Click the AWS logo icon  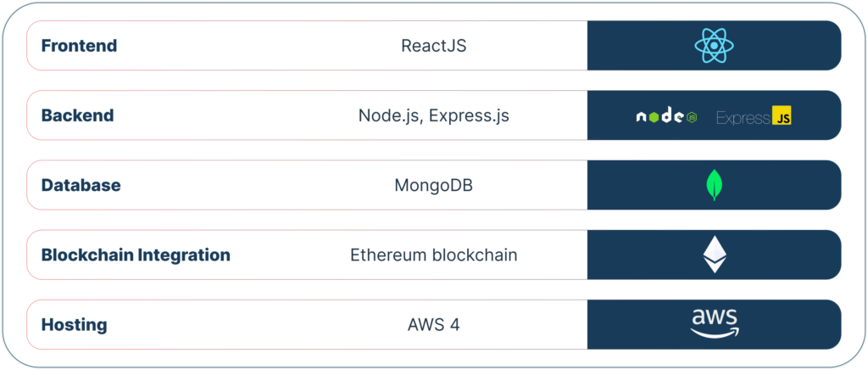point(714,323)
